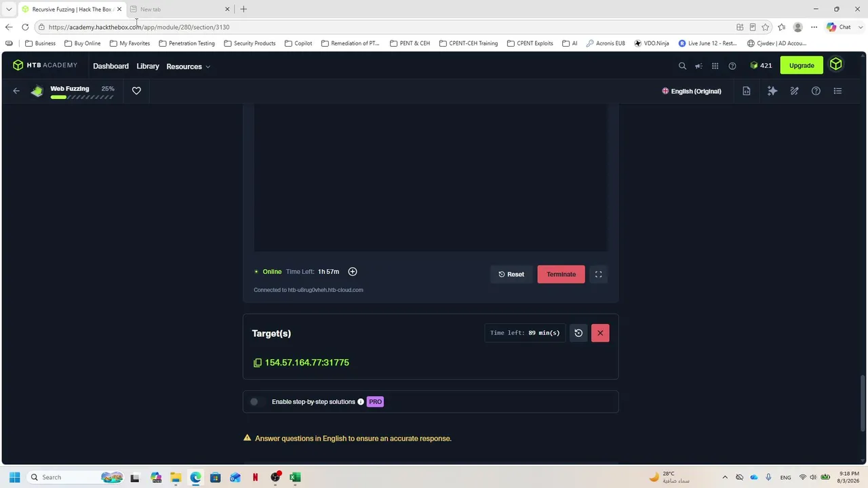Screen dimensions: 868x488
Task: Copy the target IP address with the copy icon
Action: coord(257,363)
